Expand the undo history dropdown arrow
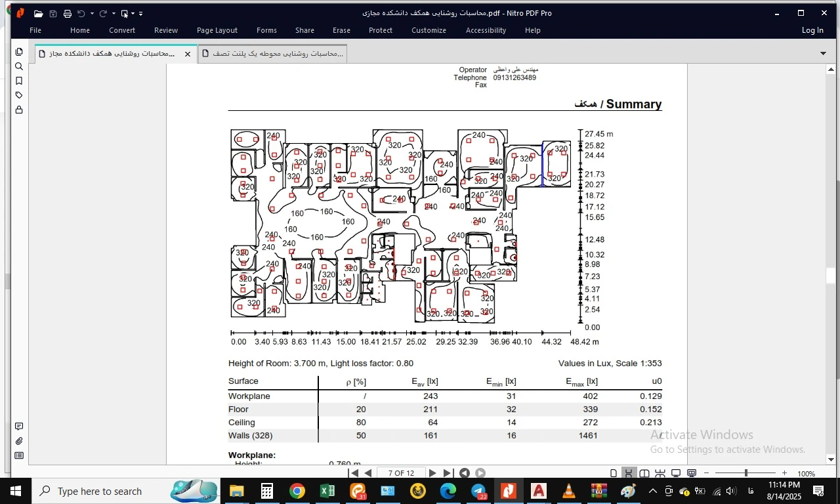Viewport: 840px width, 504px height. click(x=92, y=13)
